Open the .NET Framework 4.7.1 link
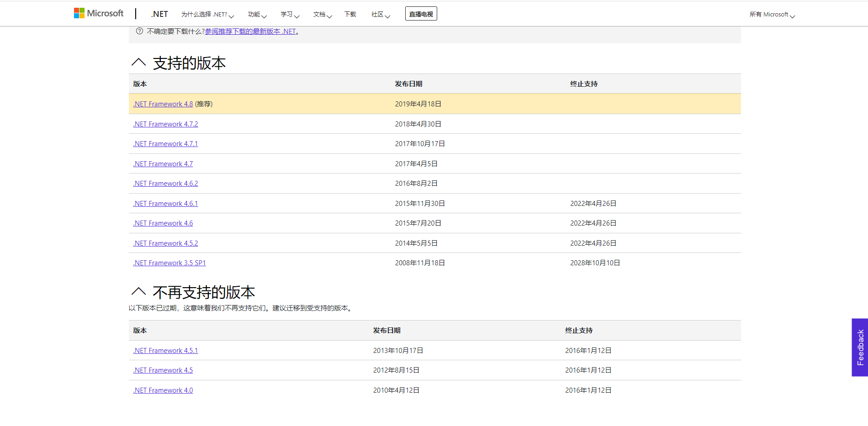868x426 pixels. pyautogui.click(x=165, y=144)
